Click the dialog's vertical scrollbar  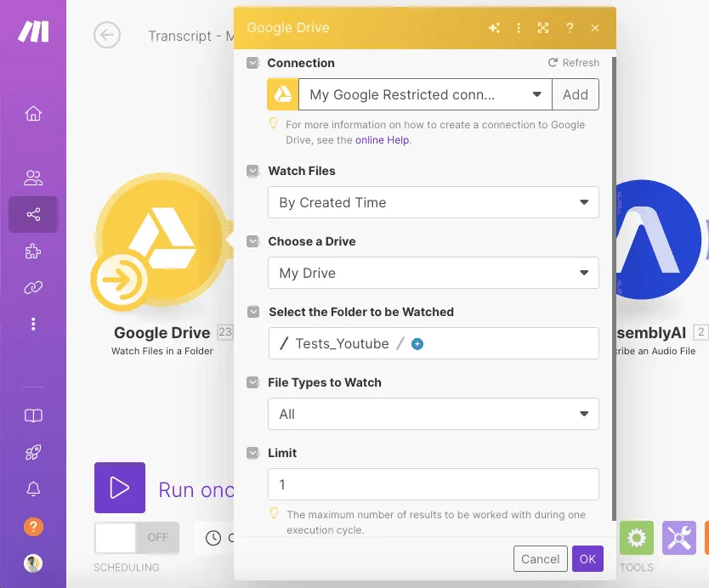(x=614, y=288)
